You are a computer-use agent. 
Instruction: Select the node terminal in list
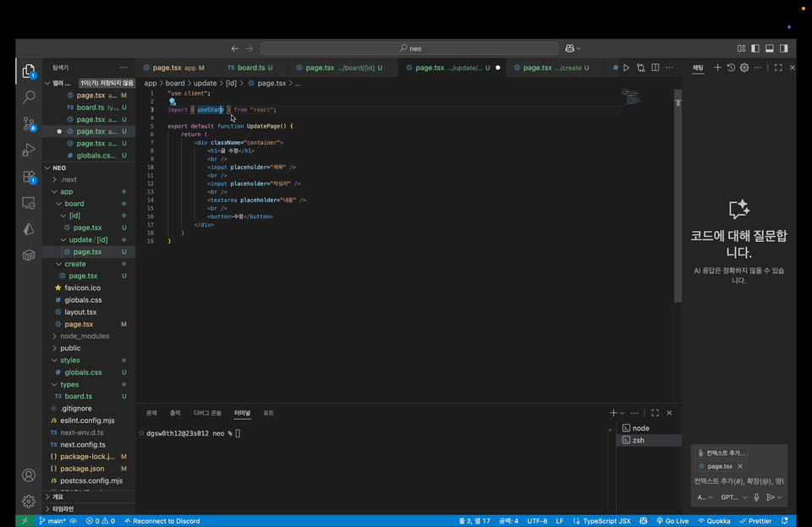[x=650, y=428]
